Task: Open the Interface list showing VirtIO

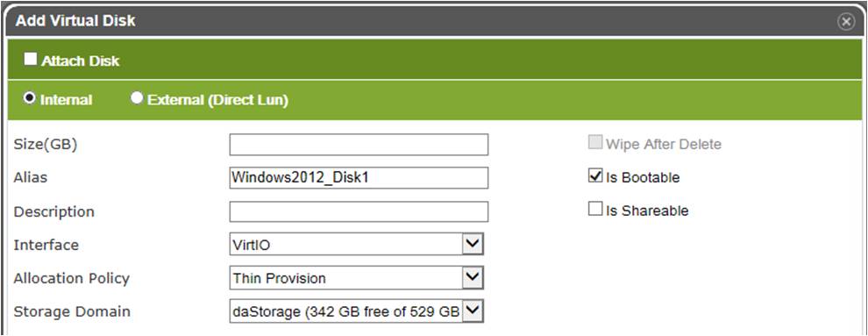Action: point(357,244)
